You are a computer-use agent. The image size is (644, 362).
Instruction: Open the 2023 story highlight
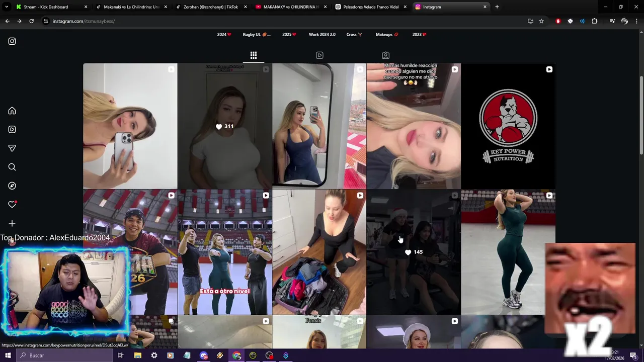tap(419, 34)
